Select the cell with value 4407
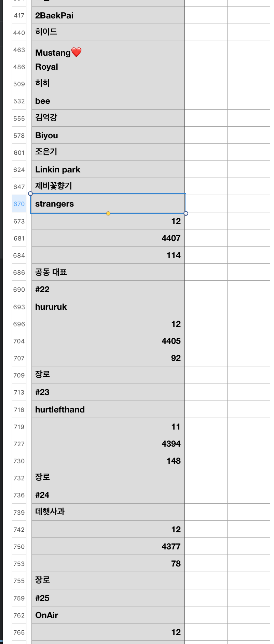274x644 pixels. coord(108,238)
